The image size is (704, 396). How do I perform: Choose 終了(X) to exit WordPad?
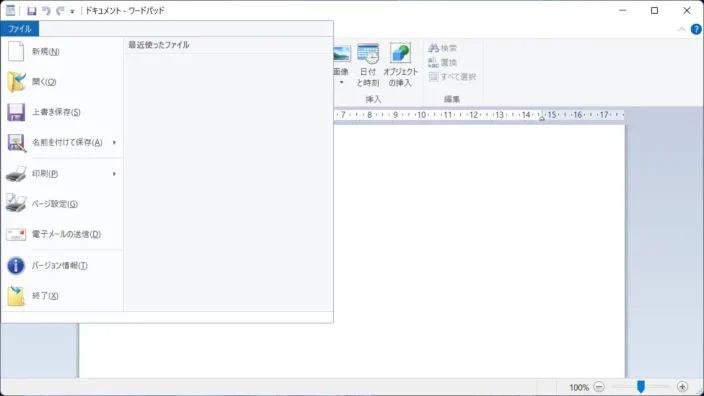point(62,296)
